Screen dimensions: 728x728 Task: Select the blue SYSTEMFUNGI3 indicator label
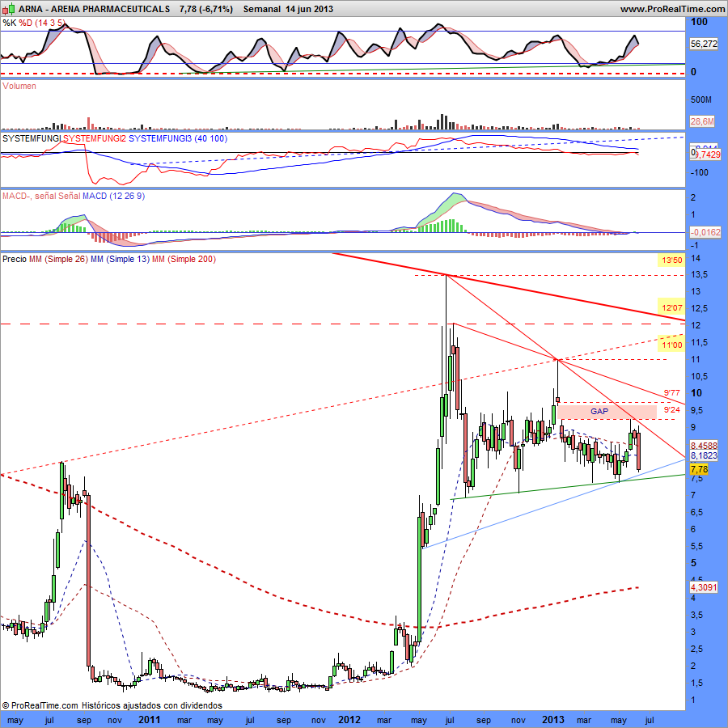[160, 138]
